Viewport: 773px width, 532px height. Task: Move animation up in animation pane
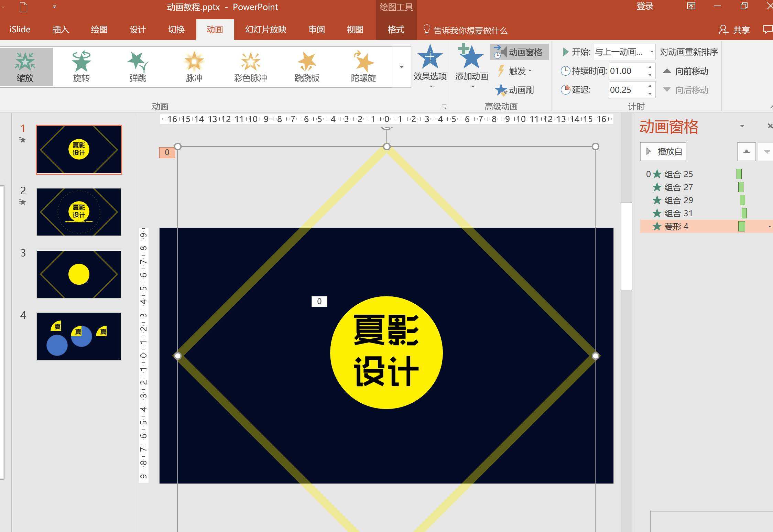(746, 151)
